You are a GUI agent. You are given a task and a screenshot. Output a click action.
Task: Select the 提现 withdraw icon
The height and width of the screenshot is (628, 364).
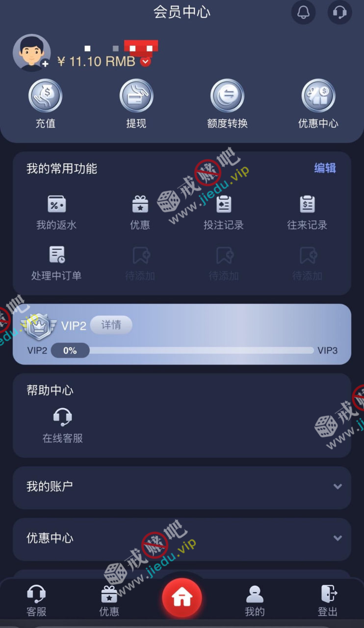coord(136,96)
